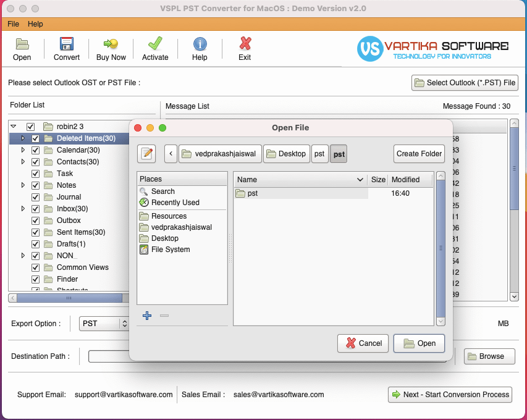
Task: Toggle the Task folder checkbox
Action: (x=35, y=174)
